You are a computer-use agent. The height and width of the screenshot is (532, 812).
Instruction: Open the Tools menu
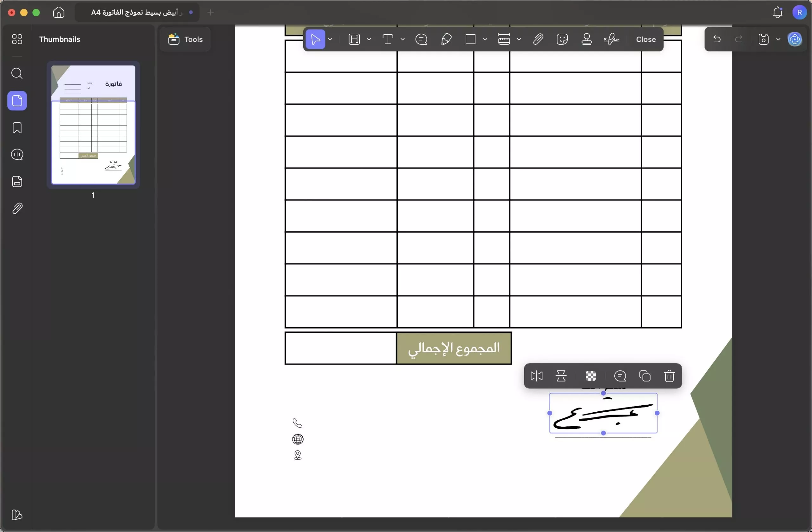point(184,39)
